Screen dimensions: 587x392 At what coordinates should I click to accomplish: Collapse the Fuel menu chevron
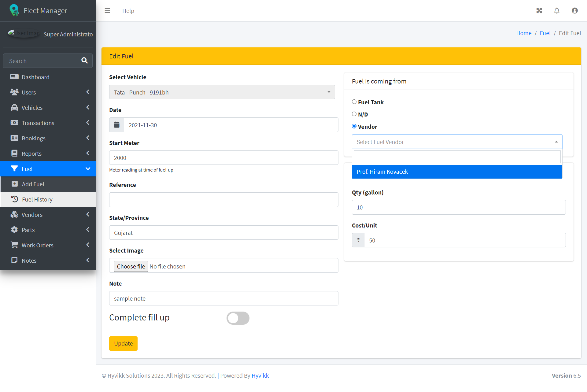click(88, 169)
